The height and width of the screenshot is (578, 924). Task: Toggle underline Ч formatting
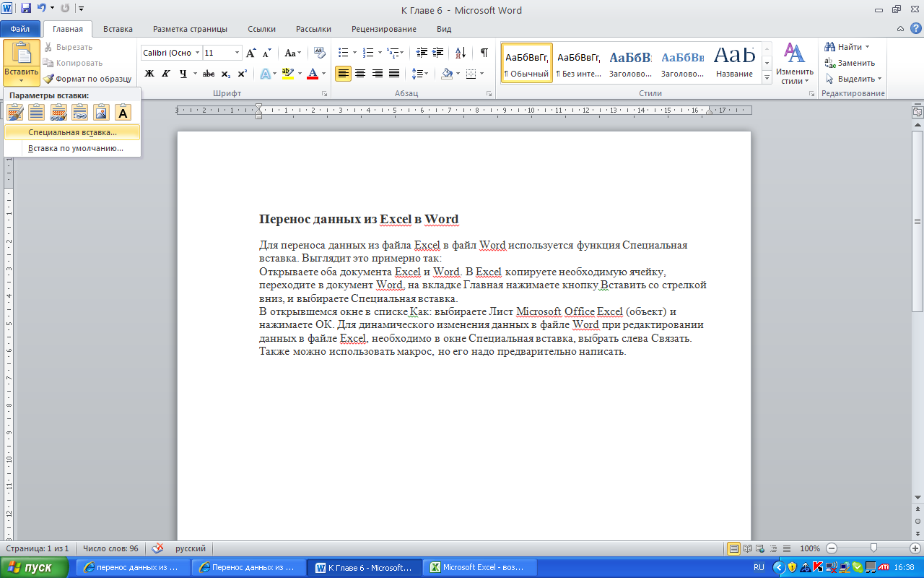click(183, 74)
